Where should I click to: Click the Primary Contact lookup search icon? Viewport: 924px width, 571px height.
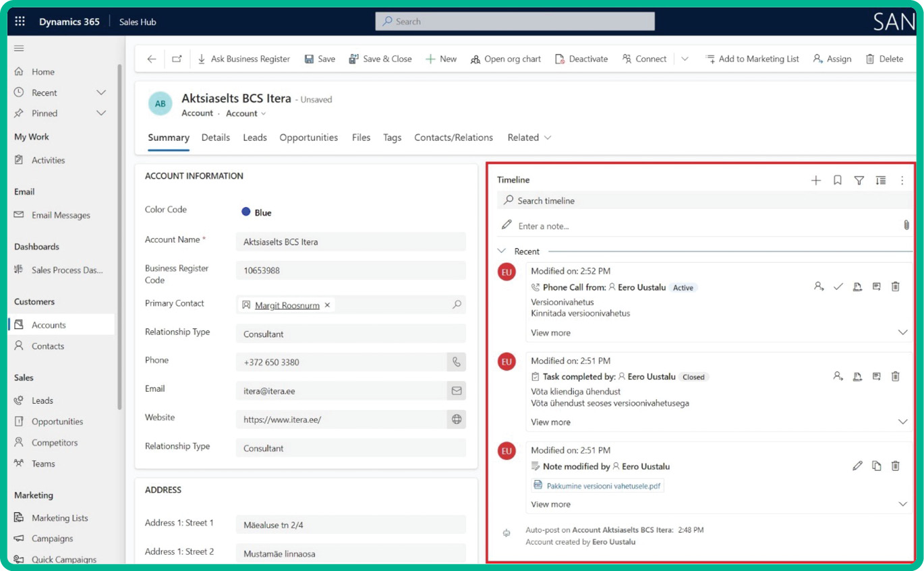(x=457, y=305)
